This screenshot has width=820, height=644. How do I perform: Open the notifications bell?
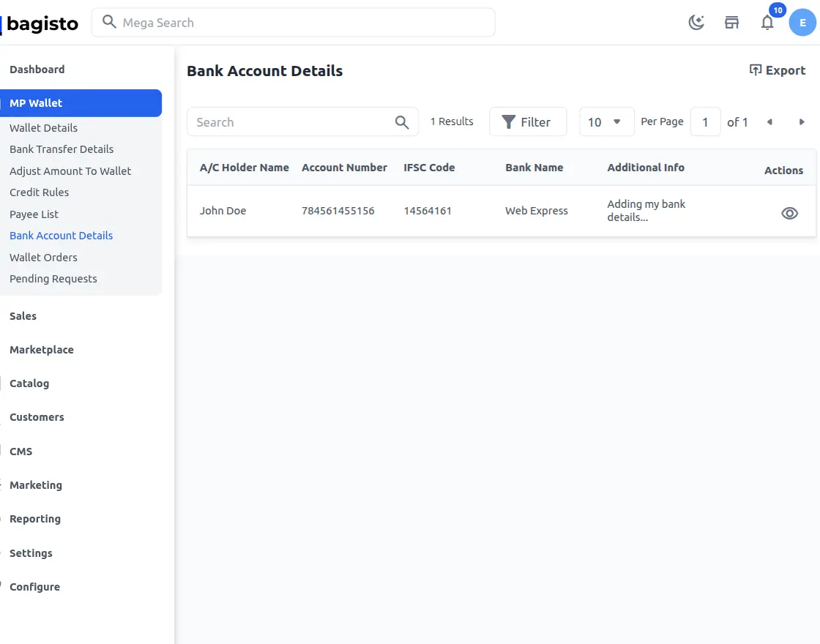[x=767, y=22]
